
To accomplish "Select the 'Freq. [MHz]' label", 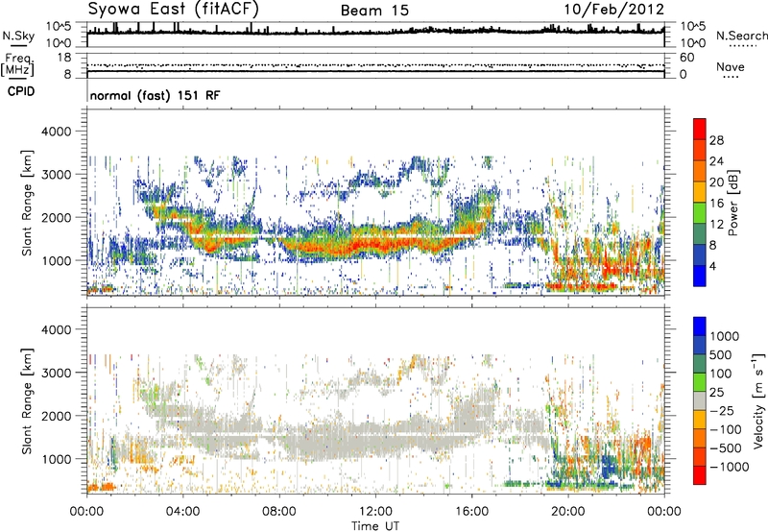I will point(17,64).
